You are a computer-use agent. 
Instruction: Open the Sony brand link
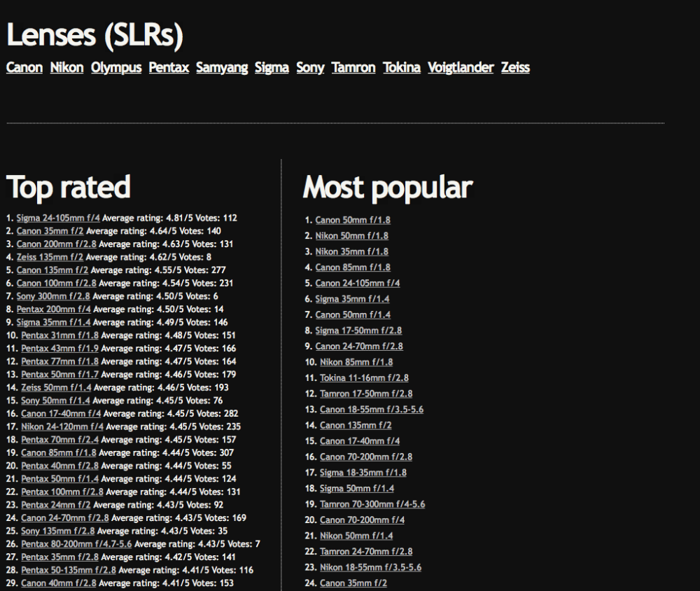click(310, 67)
